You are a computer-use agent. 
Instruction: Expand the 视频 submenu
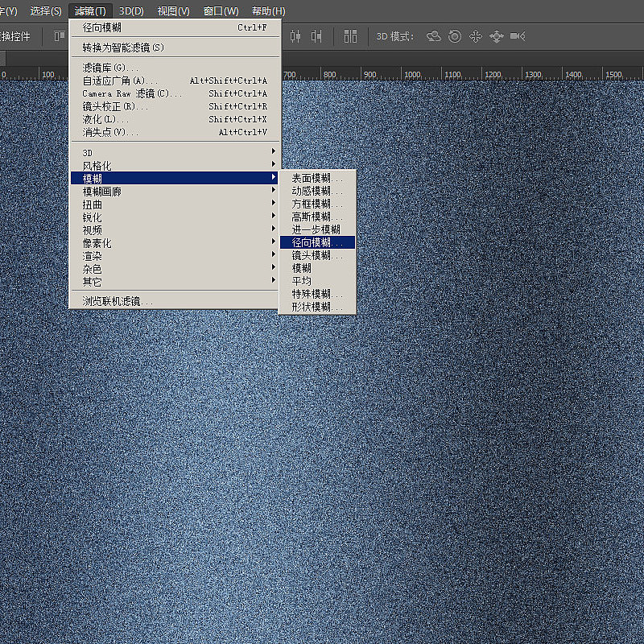175,230
